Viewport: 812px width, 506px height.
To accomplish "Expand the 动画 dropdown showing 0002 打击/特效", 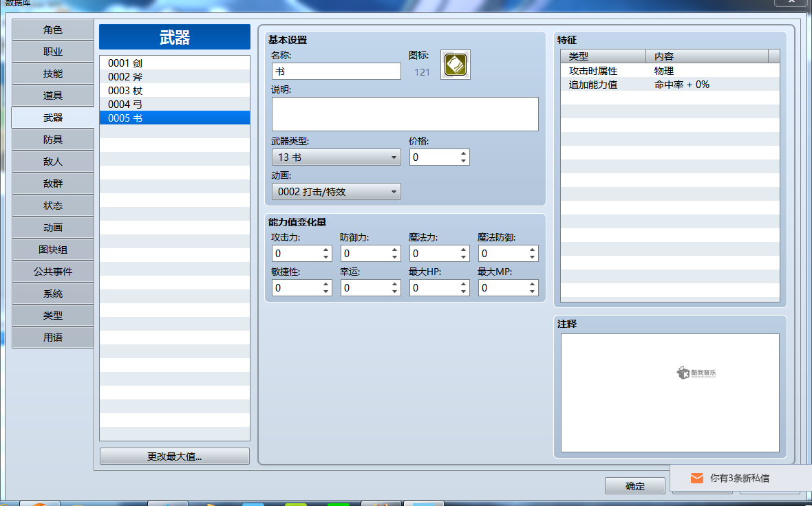I will click(336, 192).
